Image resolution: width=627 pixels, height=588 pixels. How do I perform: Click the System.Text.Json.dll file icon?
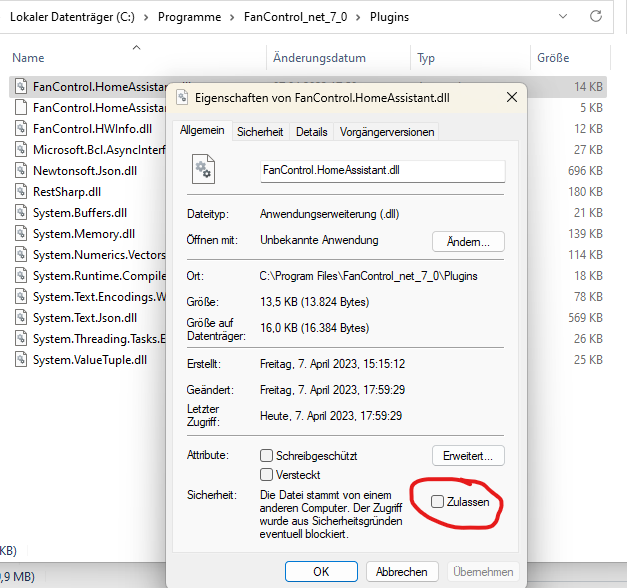pos(21,318)
